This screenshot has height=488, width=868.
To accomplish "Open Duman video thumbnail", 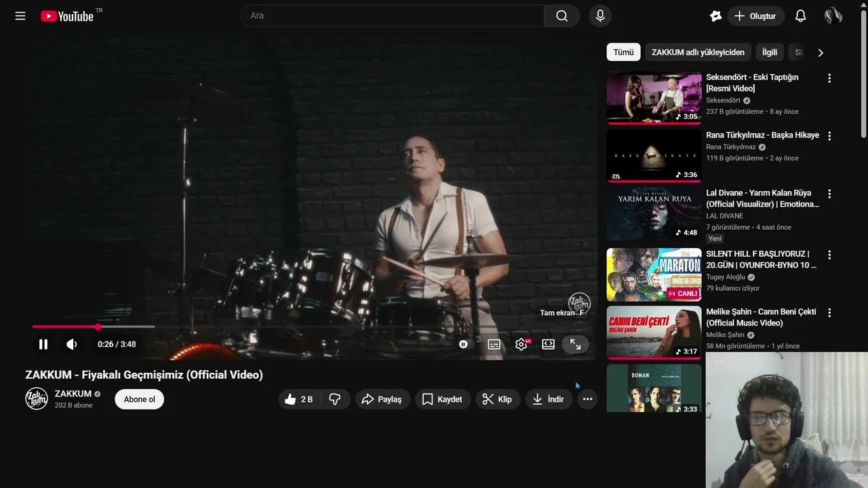I will click(654, 388).
